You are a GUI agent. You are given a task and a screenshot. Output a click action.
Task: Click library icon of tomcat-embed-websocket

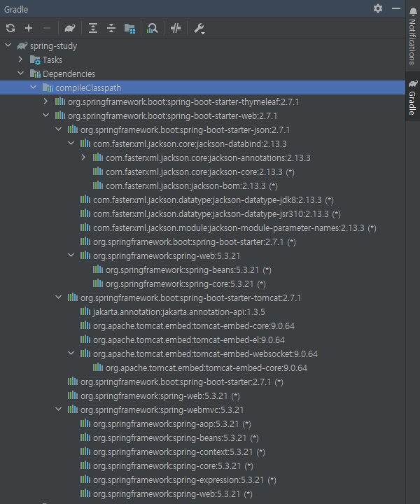coord(85,353)
